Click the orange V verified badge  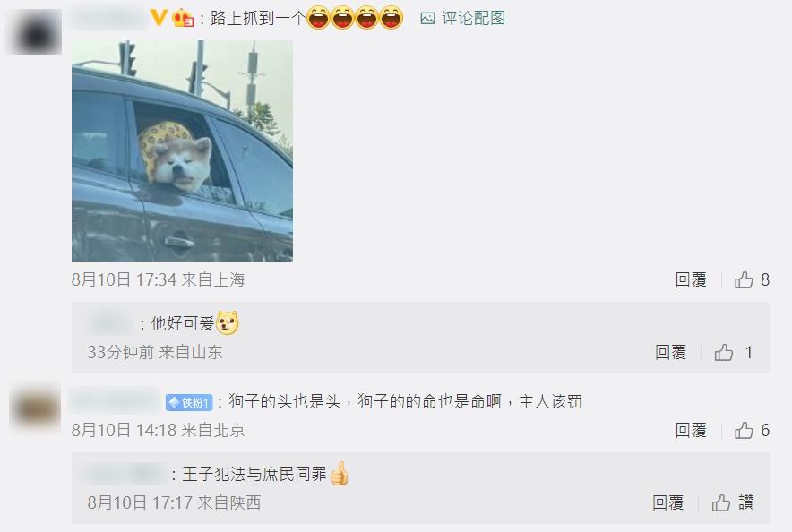point(159,18)
